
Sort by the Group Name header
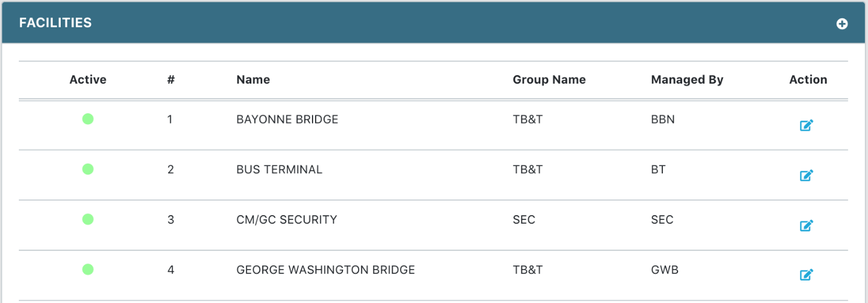coord(549,79)
